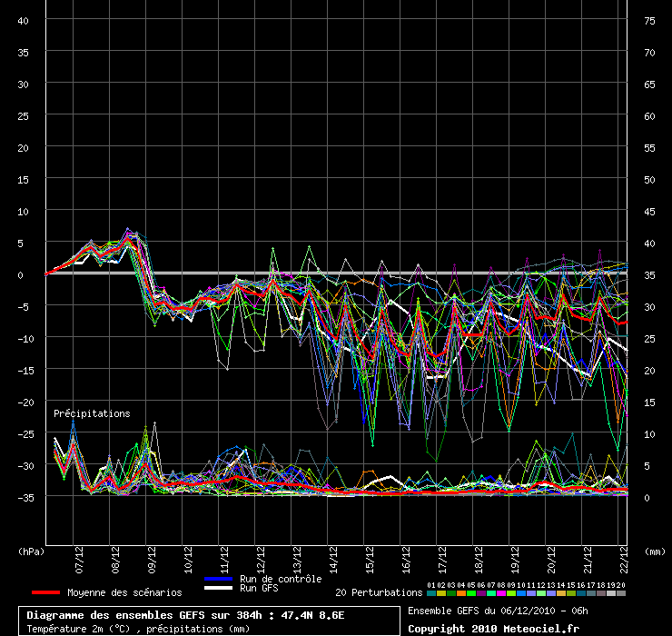
Task: Click the 'Ensemble GEFS du 06/12/2010 - 06h' text
Action: (499, 610)
